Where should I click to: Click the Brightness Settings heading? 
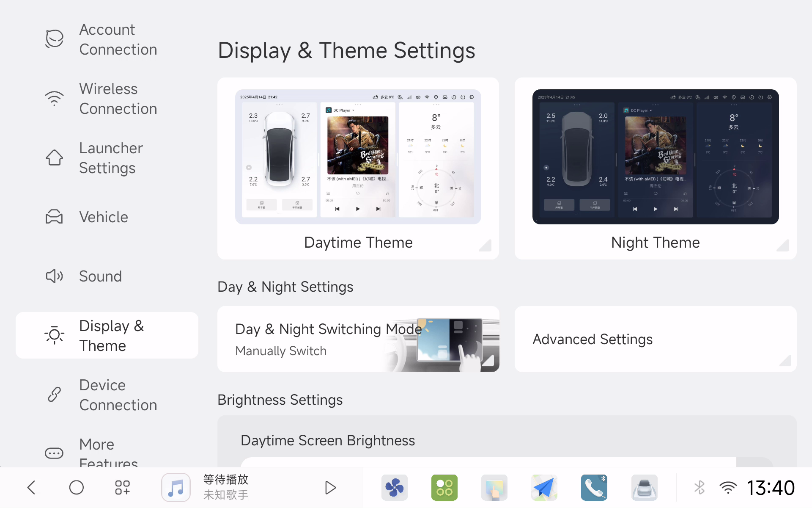(280, 400)
